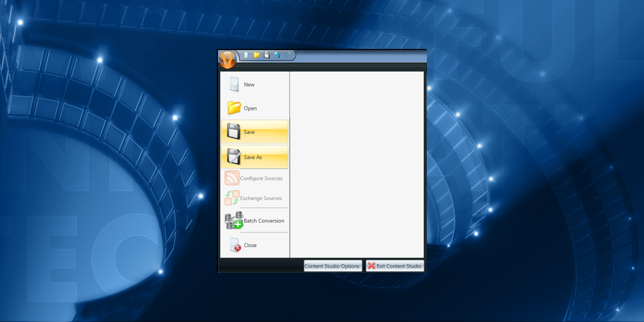Screen dimensions: 644x322
Task: Choose Save As from the menu
Action: click(x=254, y=157)
